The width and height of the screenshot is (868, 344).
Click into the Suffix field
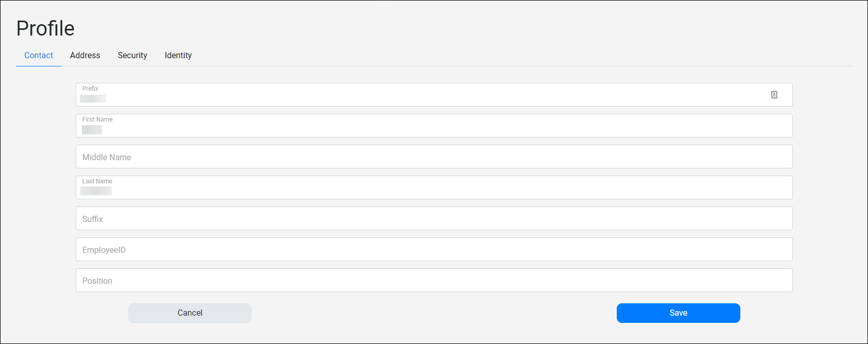tap(434, 218)
